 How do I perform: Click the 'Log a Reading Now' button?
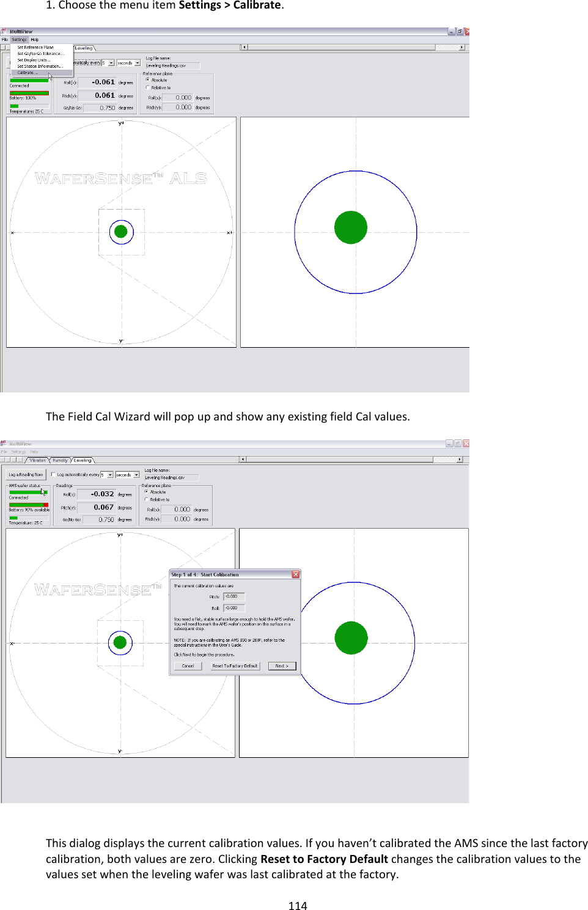click(26, 474)
